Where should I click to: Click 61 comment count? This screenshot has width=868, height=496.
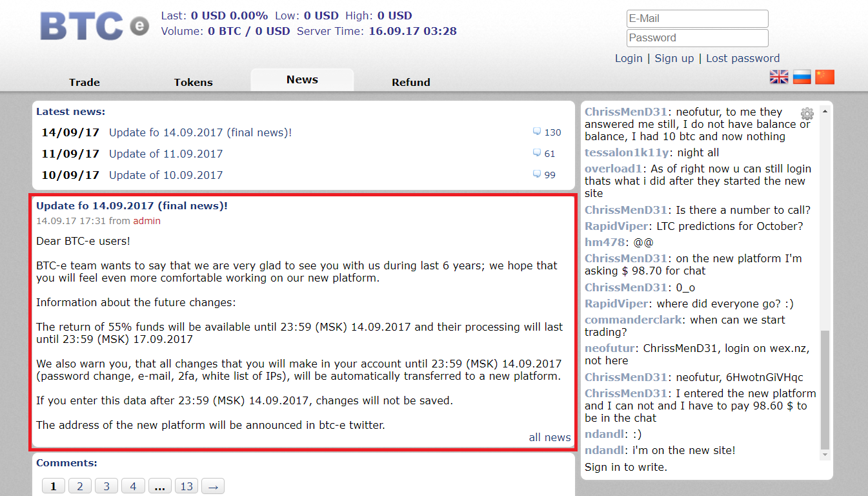[550, 154]
